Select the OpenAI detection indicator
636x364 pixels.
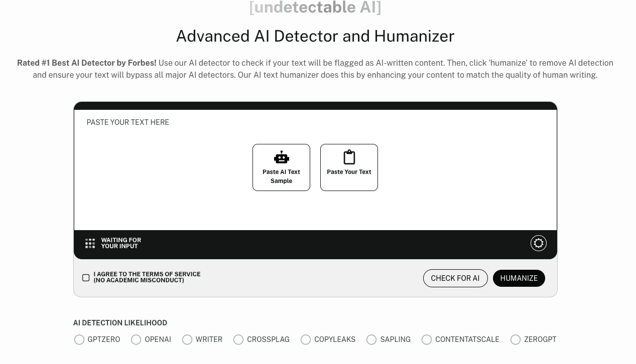click(x=136, y=339)
